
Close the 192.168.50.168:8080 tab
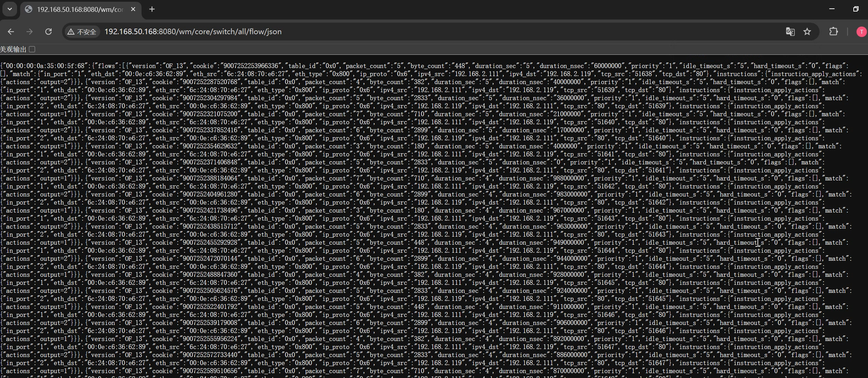[133, 9]
